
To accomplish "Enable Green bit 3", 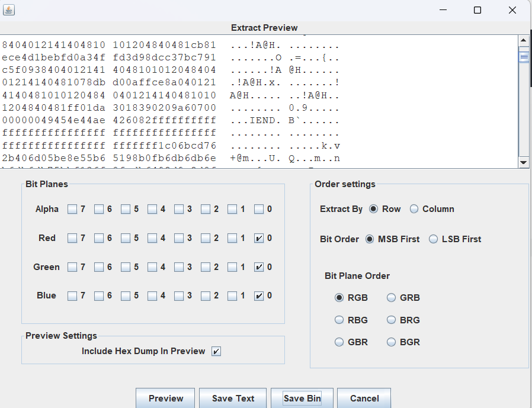I will pos(179,267).
